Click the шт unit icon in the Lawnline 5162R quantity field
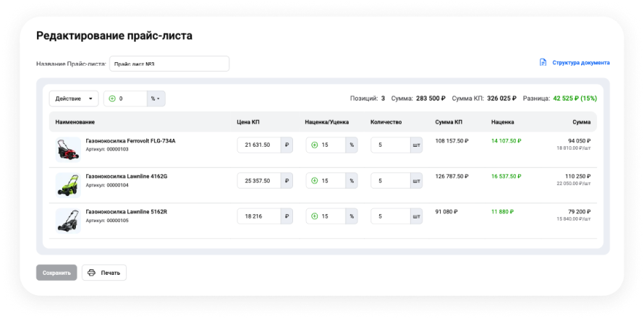Image resolution: width=644 pixels, height=319 pixels. 415,216
